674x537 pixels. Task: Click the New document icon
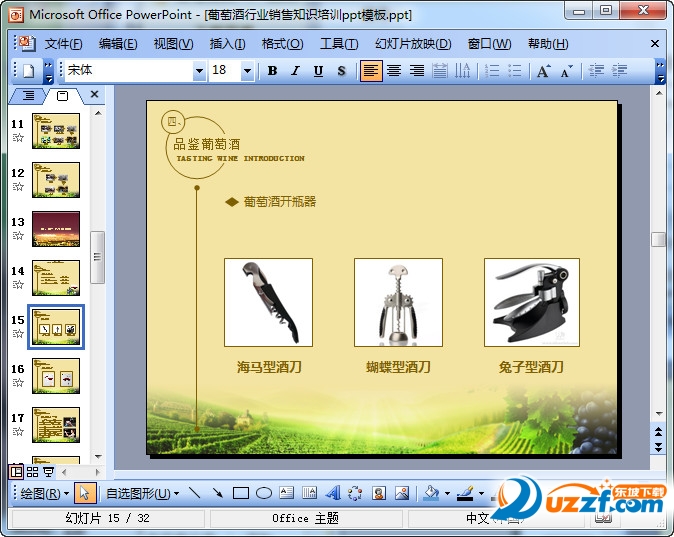coord(28,71)
